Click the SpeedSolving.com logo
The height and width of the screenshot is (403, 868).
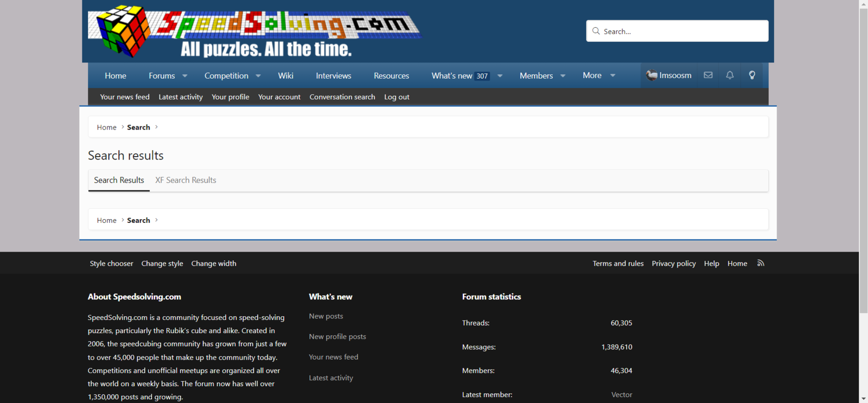click(x=255, y=31)
